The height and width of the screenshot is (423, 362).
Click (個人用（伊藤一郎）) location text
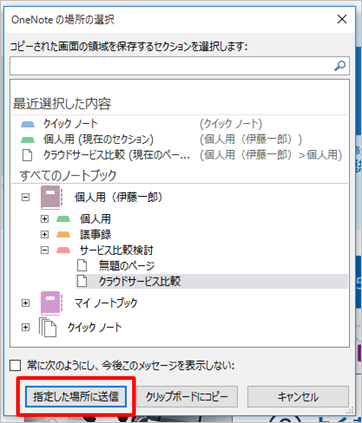(251, 140)
